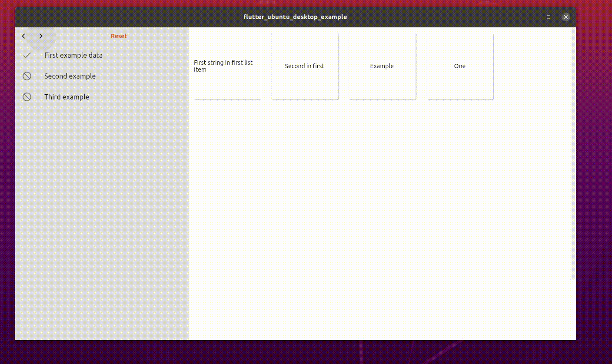
Task: Open the First string in first list item card
Action: [x=227, y=66]
